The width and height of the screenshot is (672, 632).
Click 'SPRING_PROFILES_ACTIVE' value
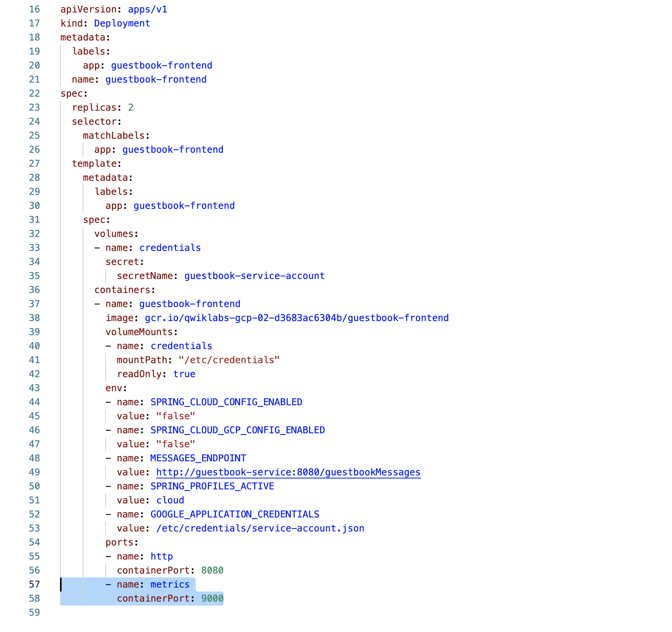212,486
